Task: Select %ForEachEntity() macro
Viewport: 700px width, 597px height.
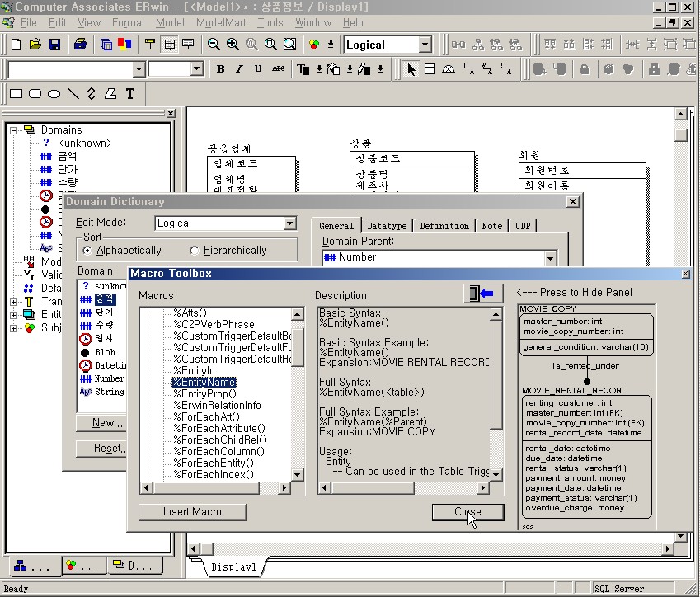Action: (x=214, y=463)
